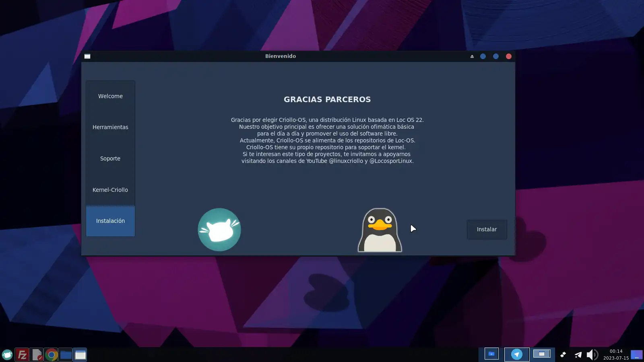Minimize the Bienvenido window
The image size is (644, 362).
pos(483,56)
